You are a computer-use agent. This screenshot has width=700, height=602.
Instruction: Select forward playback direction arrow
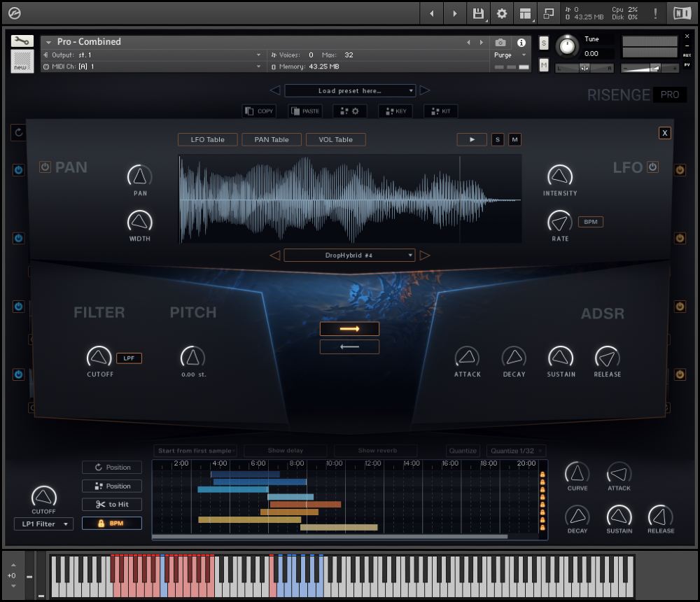349,328
